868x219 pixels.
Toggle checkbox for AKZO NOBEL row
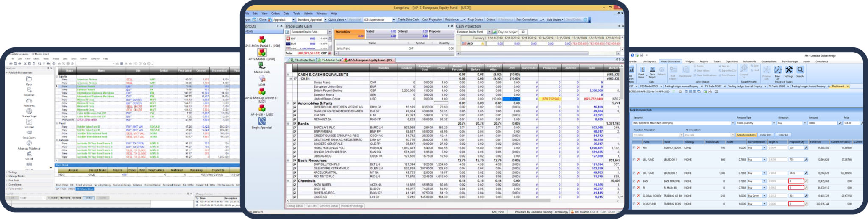295,185
